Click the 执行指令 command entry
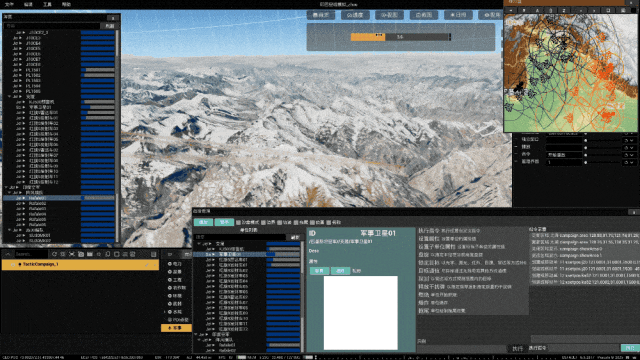The height and width of the screenshot is (360, 640). pos(449,231)
